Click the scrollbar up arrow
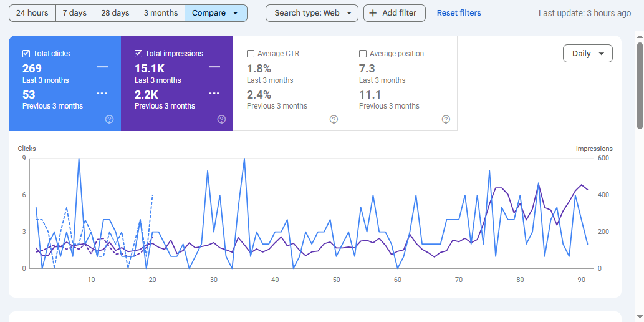Viewport: 644px width, 322px height. click(x=640, y=36)
